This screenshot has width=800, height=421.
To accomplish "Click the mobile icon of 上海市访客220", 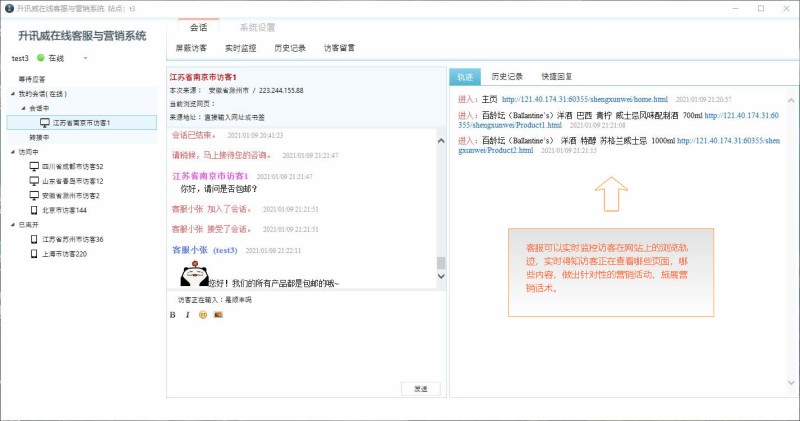I will [34, 254].
